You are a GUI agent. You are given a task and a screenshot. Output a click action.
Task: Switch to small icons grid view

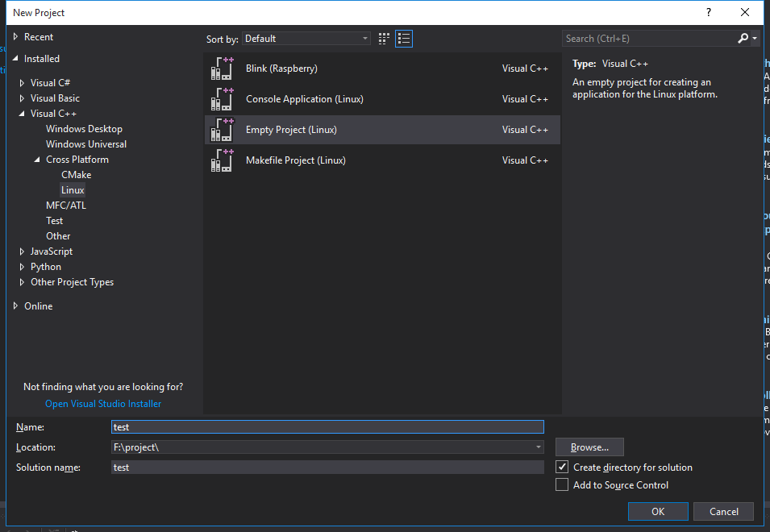385,39
